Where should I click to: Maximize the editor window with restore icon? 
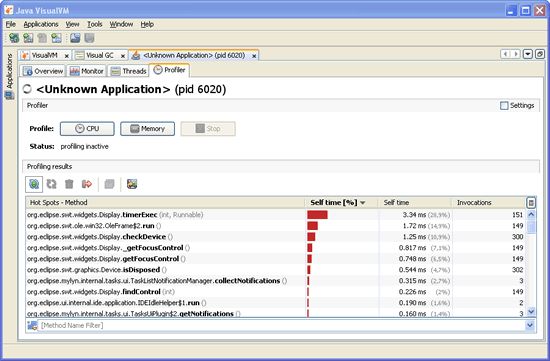click(540, 54)
